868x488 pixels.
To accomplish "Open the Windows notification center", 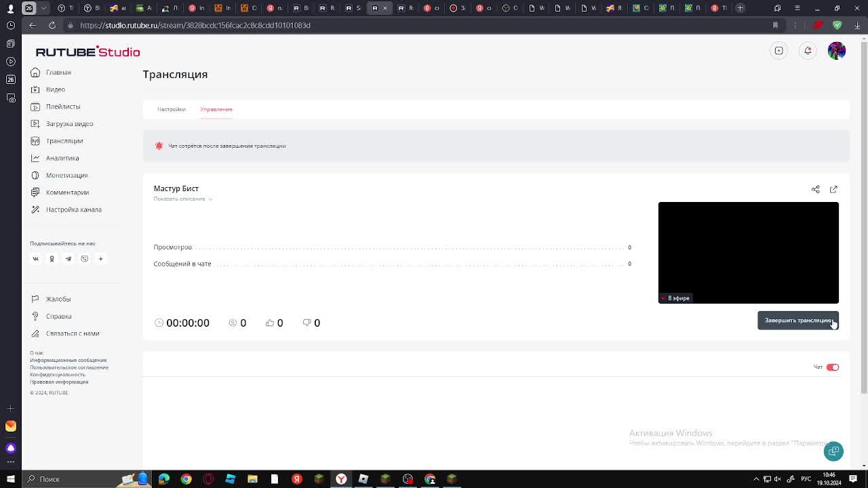I will tap(853, 479).
